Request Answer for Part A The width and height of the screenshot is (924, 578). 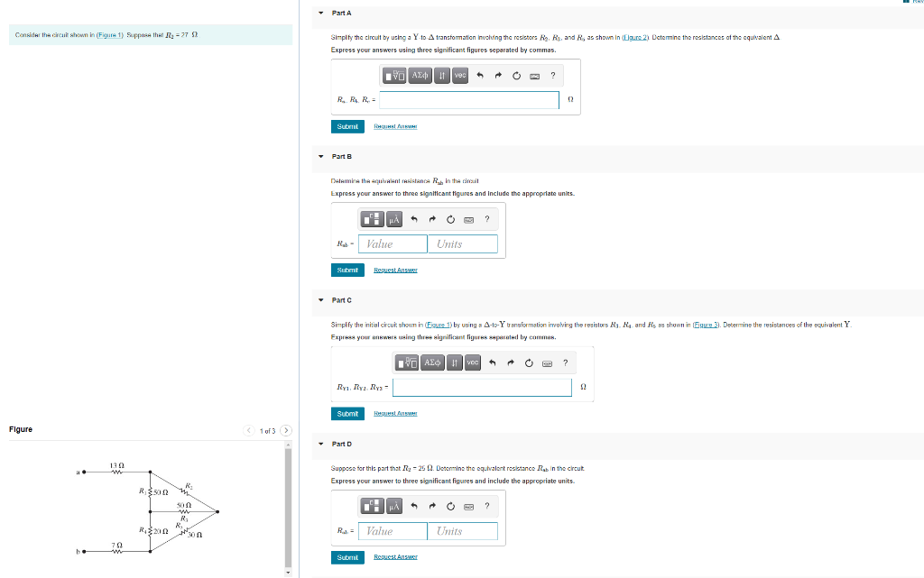point(395,126)
